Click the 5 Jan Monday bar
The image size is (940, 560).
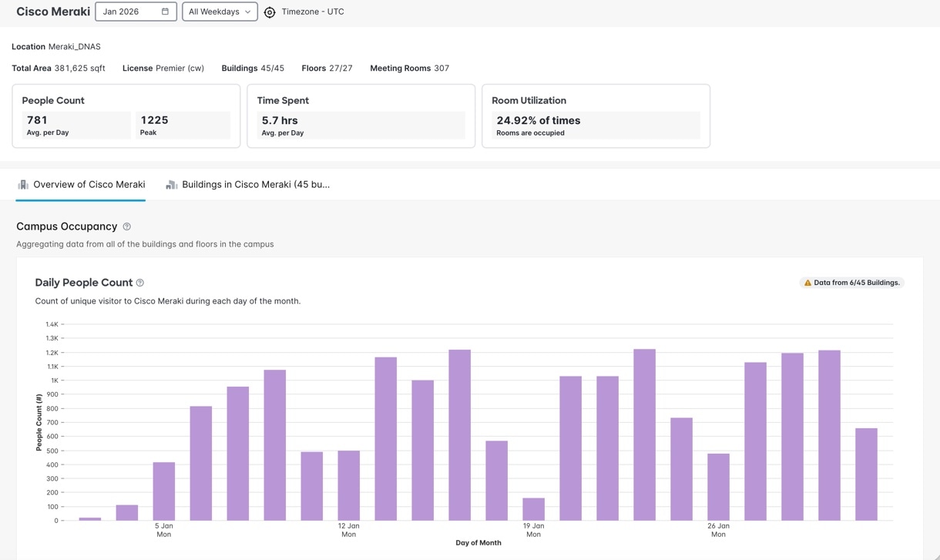pos(164,491)
